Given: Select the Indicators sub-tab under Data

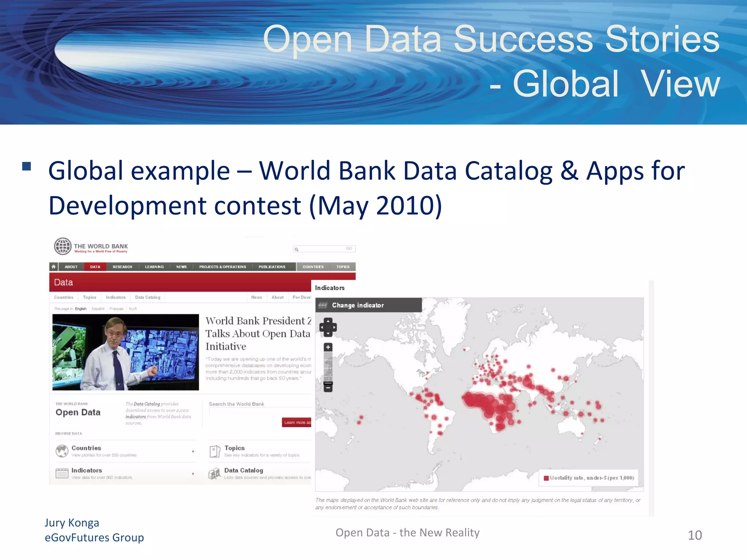Looking at the screenshot, I should coord(116,297).
